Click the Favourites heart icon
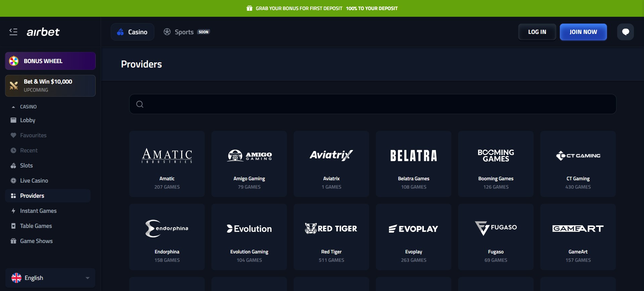The width and height of the screenshot is (644, 291). tap(13, 135)
